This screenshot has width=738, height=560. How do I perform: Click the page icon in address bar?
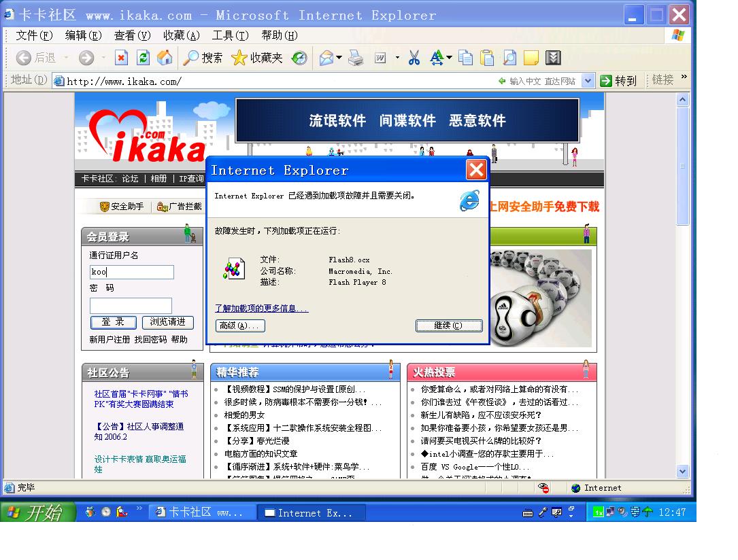pos(59,82)
